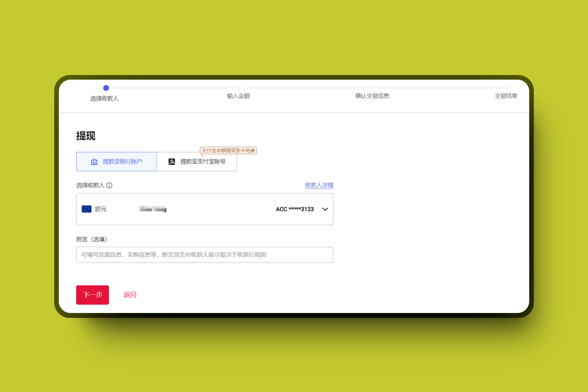Select account text ACC *****3123
The image size is (588, 392).
tap(295, 209)
